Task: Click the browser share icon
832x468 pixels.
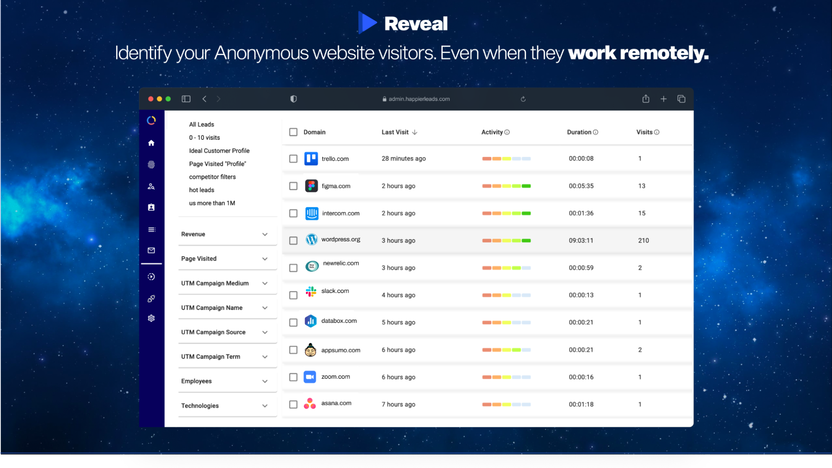Action: point(646,99)
